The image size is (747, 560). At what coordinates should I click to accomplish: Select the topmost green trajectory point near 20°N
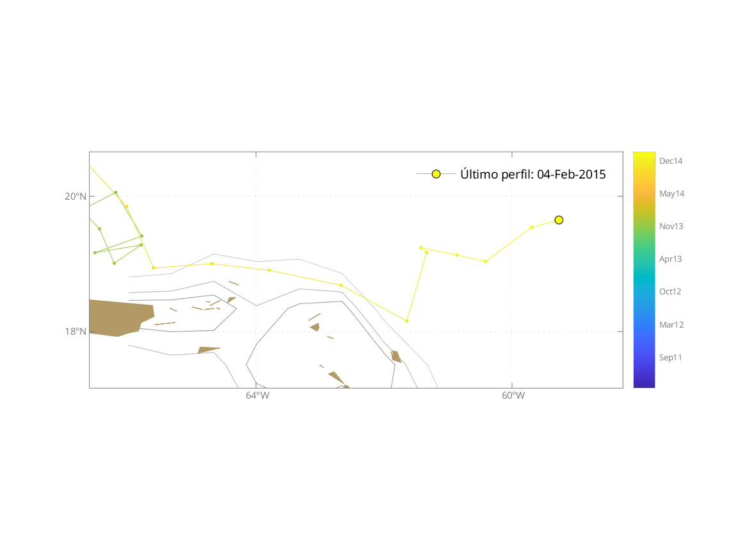point(115,192)
